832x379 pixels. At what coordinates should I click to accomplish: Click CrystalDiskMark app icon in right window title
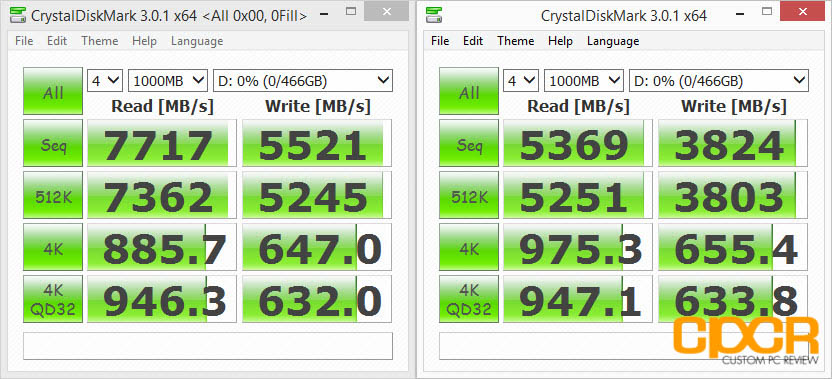[435, 14]
